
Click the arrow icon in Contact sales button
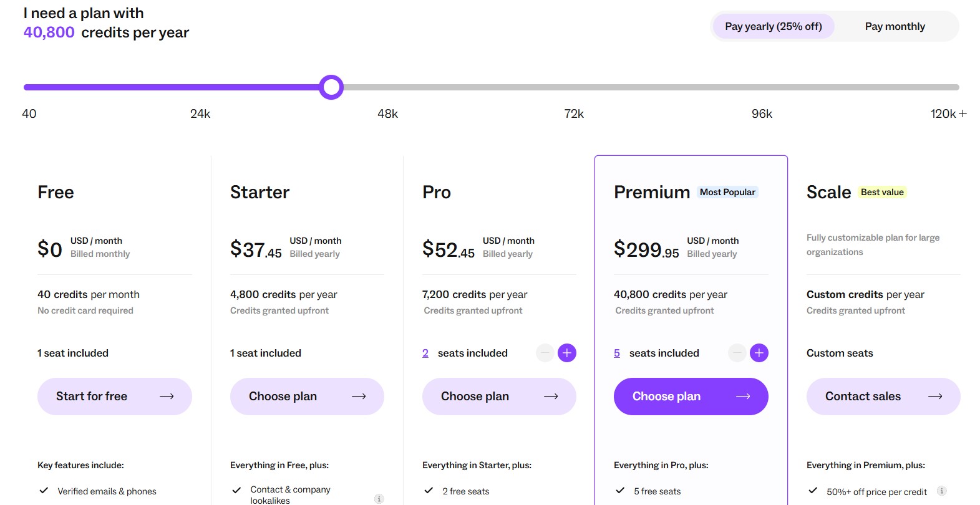(x=935, y=396)
